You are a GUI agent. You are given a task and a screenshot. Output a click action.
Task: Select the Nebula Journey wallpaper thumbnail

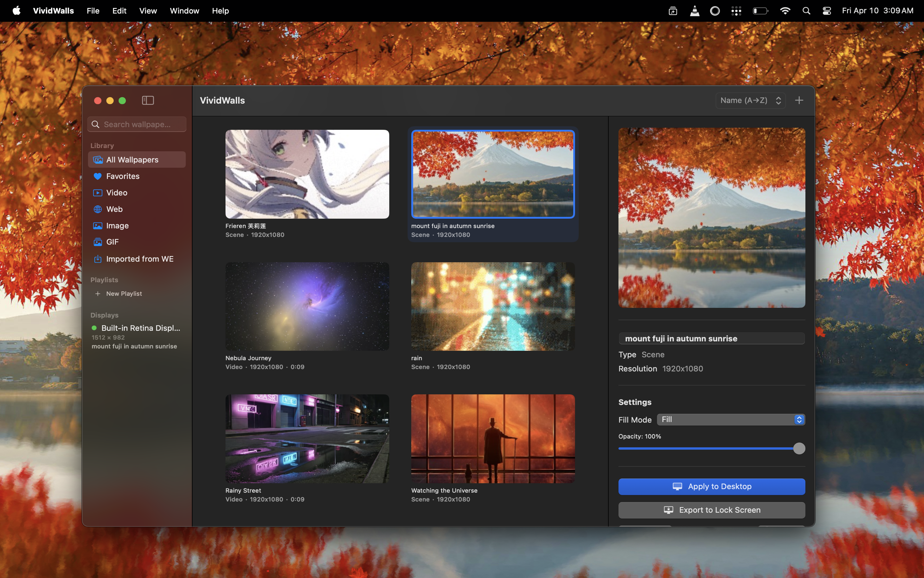(307, 306)
